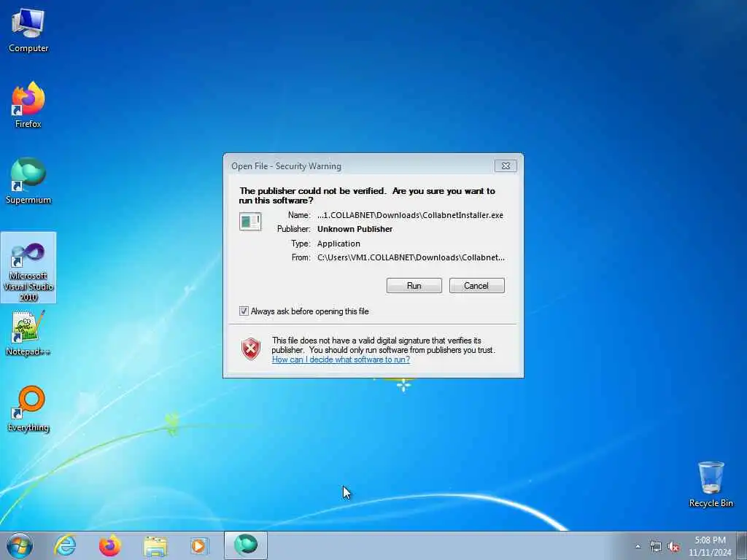The image size is (747, 560).
Task: Select the Supermium desktop shortcut
Action: [28, 181]
